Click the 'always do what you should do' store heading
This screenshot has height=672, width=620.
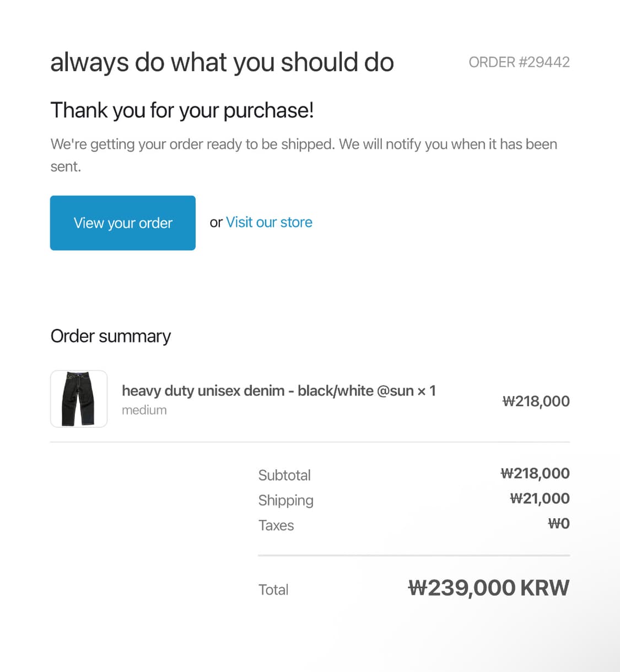pyautogui.click(x=222, y=62)
